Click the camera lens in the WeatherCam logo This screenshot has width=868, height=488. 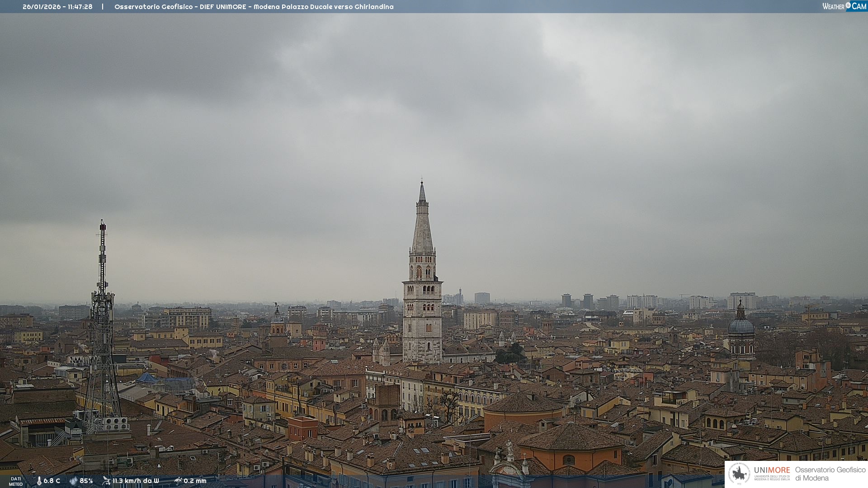pos(848,5)
